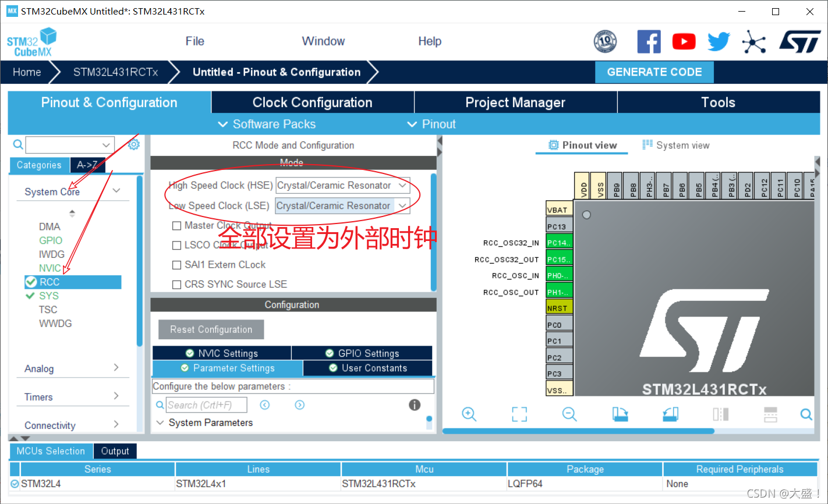The height and width of the screenshot is (504, 828).
Task: Fit the chip view to screen
Action: coord(519,414)
